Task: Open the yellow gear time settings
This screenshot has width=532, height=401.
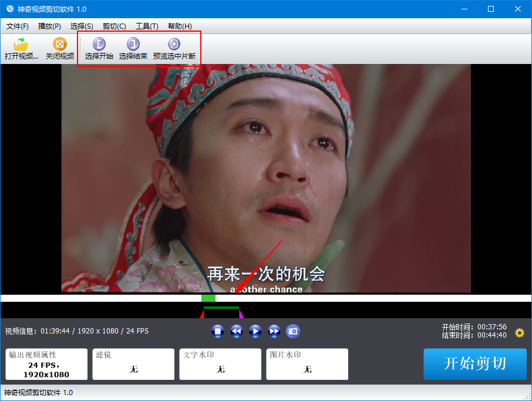Action: (520, 332)
